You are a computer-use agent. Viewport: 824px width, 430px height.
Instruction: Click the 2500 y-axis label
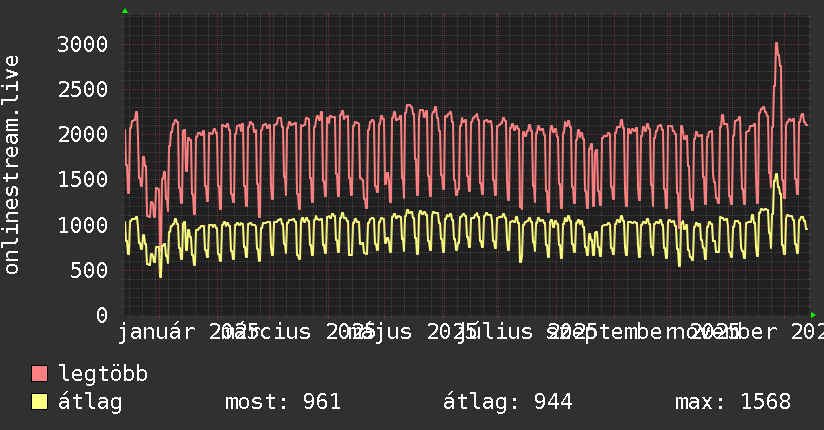tap(83, 89)
